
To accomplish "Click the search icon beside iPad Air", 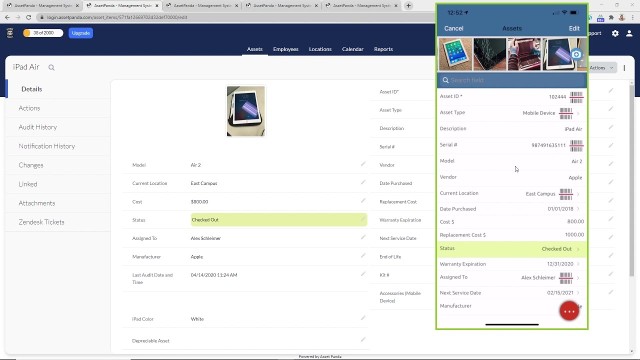I will coord(51,68).
